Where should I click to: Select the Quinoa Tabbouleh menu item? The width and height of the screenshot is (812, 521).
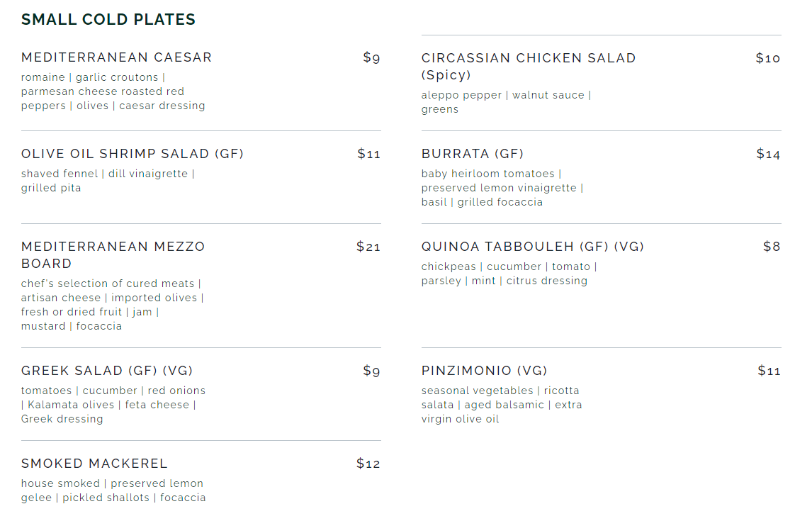[532, 247]
